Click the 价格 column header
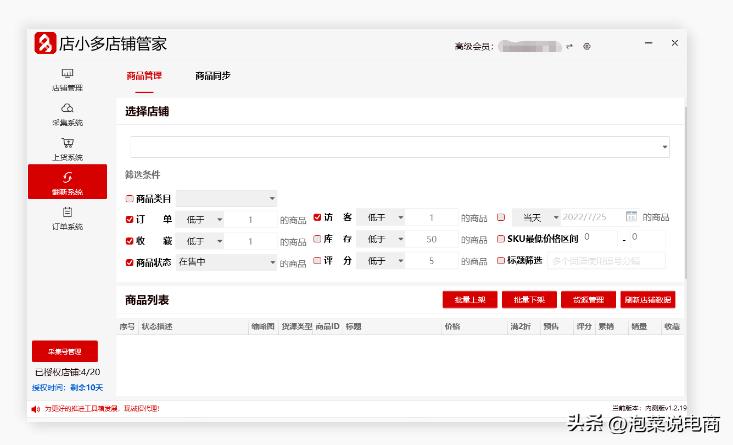 [x=453, y=327]
